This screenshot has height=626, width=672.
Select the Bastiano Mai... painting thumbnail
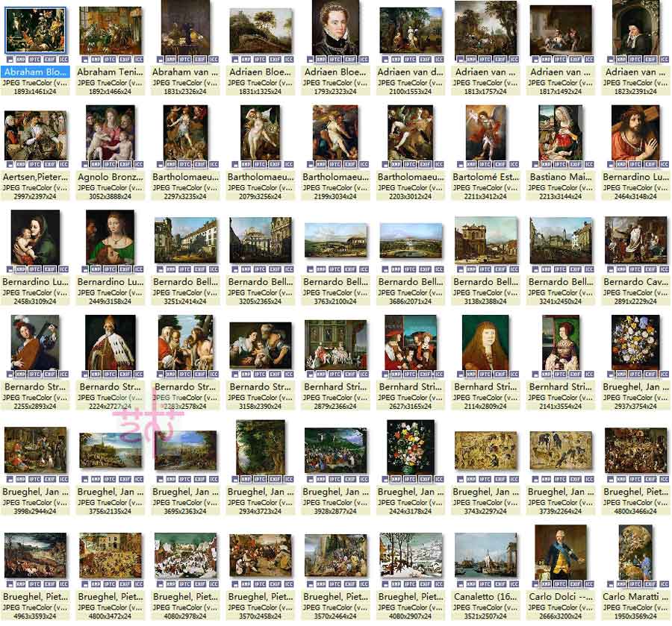tap(561, 133)
